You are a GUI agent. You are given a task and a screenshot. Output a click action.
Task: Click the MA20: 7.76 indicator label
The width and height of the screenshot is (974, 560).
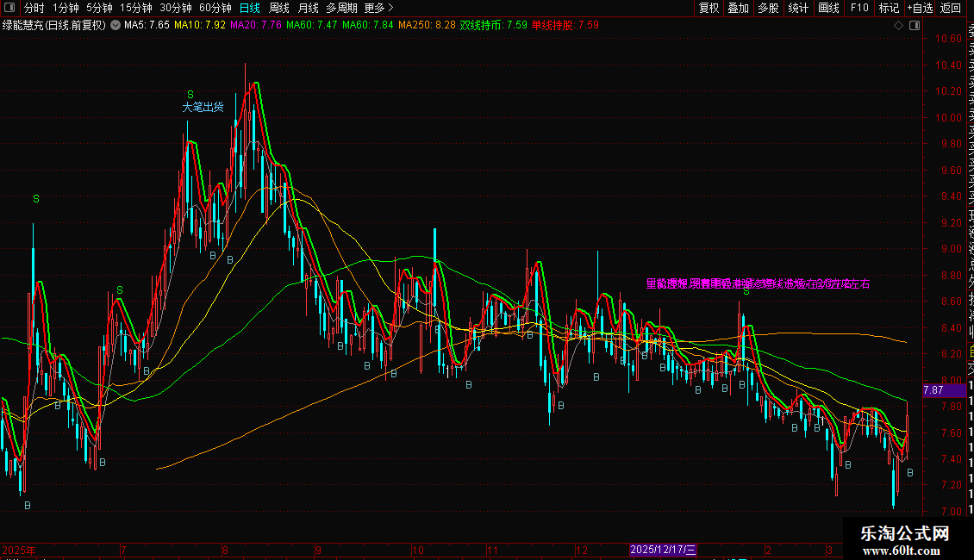pos(256,26)
